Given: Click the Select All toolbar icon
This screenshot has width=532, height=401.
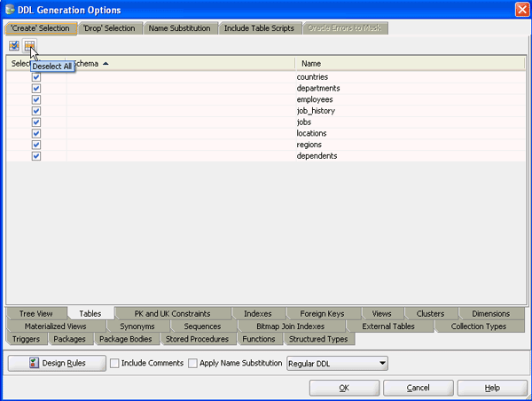Looking at the screenshot, I should (x=14, y=45).
